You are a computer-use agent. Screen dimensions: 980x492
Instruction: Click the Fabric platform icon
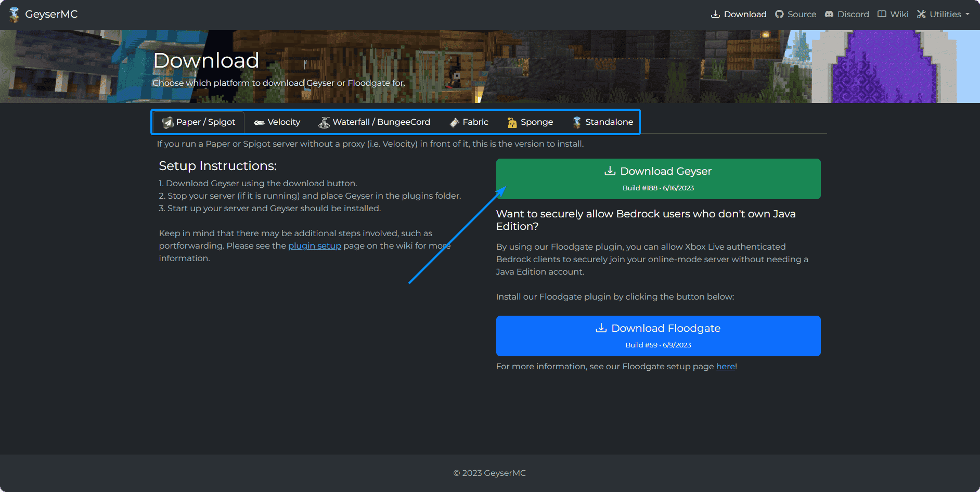coord(454,122)
